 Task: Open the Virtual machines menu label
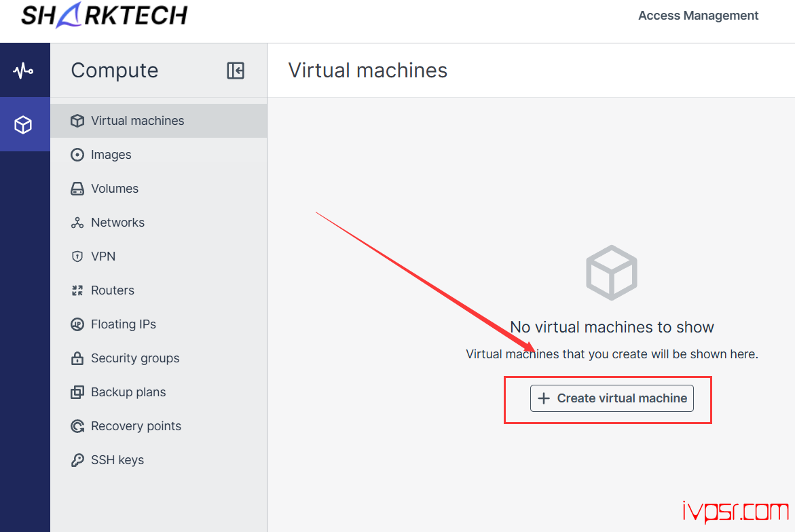[x=137, y=121]
